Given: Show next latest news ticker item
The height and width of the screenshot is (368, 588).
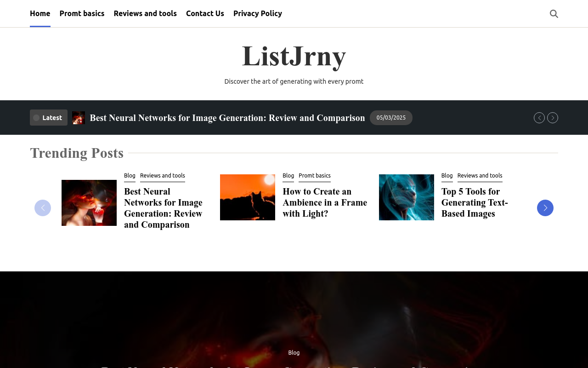Looking at the screenshot, I should 553,118.
